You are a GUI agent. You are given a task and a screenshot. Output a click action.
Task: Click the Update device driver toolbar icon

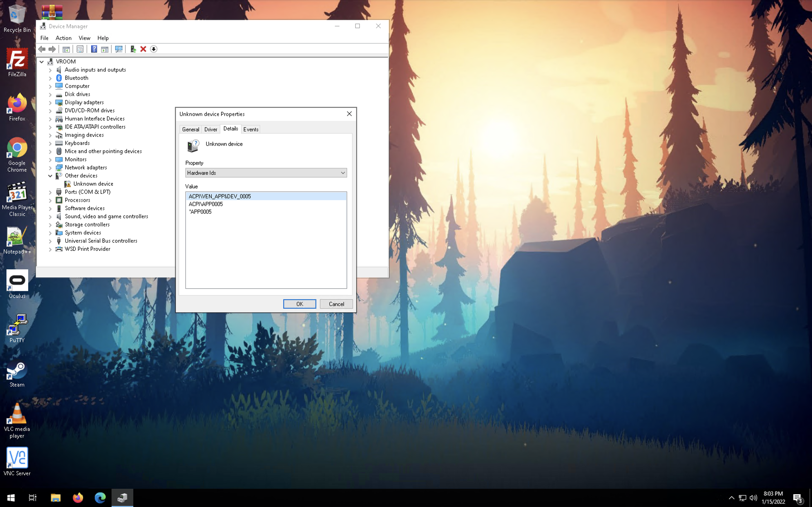tap(133, 49)
